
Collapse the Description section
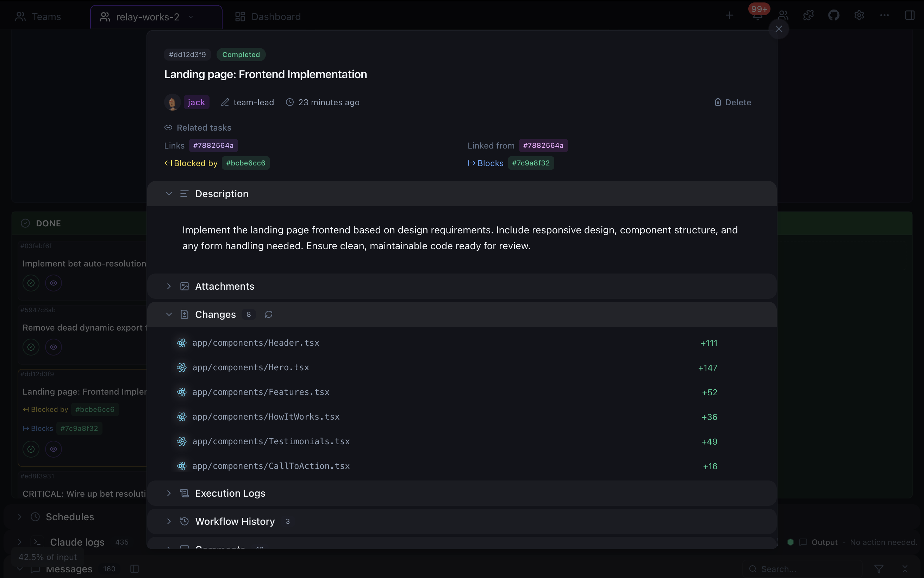tap(169, 194)
